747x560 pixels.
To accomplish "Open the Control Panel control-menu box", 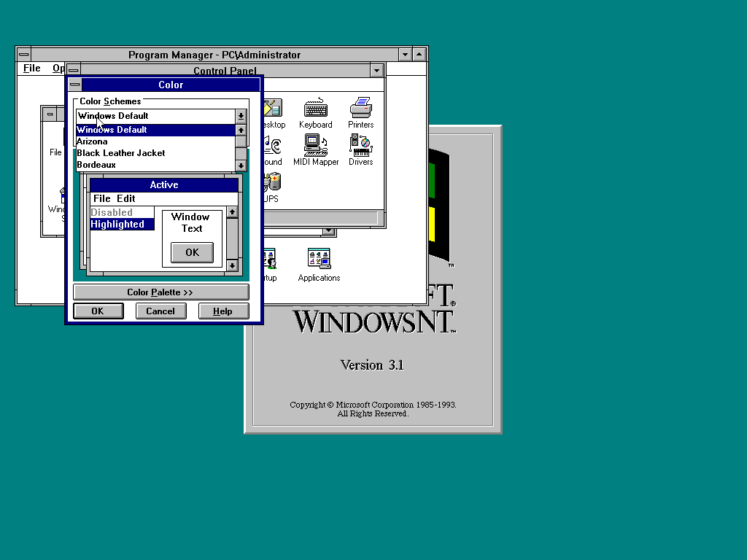I will click(74, 71).
